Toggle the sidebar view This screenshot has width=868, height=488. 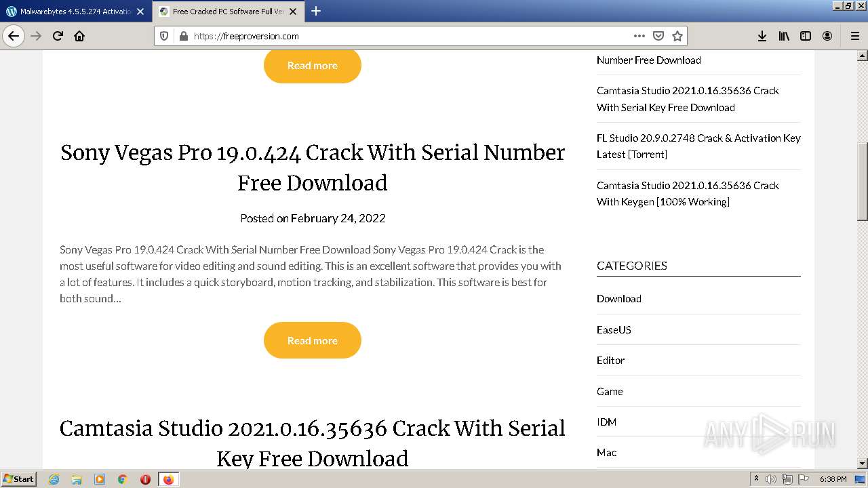pos(806,36)
